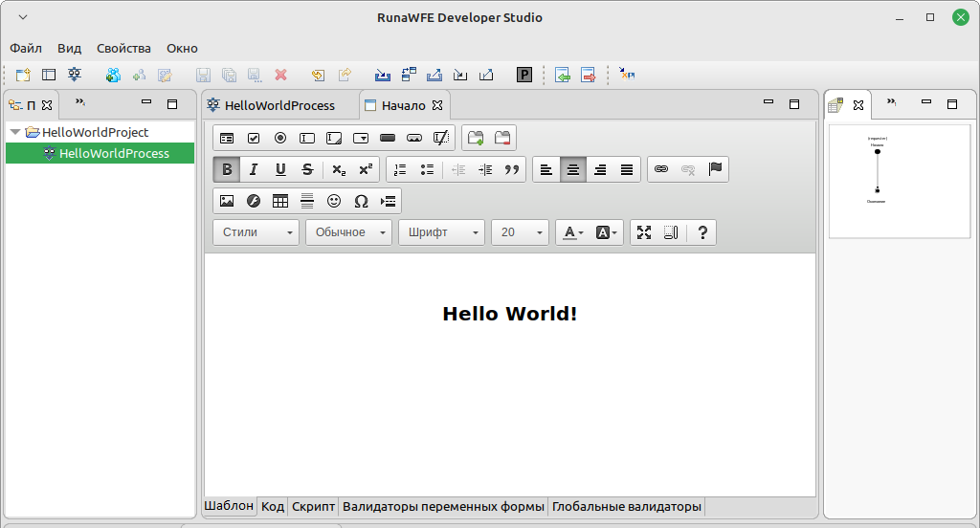Toggle italic formatting
980x528 pixels.
(253, 169)
